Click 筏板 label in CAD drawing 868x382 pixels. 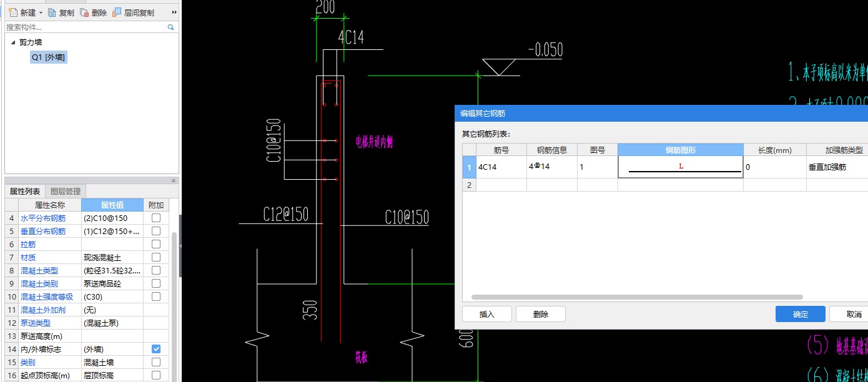coord(362,357)
